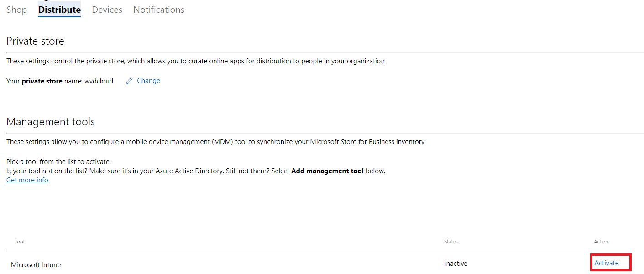Click the Management tools heading
The width and height of the screenshot is (644, 274).
(51, 122)
